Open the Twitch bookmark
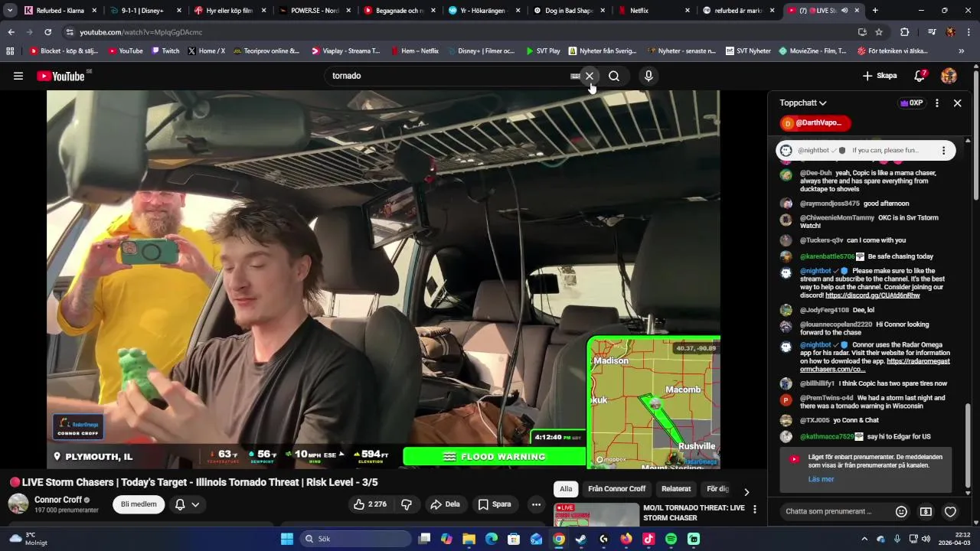Image resolution: width=980 pixels, height=551 pixels. 165,51
